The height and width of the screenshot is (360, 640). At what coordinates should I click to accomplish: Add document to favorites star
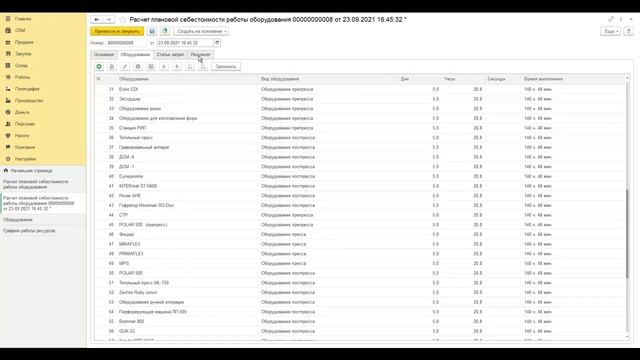click(122, 20)
